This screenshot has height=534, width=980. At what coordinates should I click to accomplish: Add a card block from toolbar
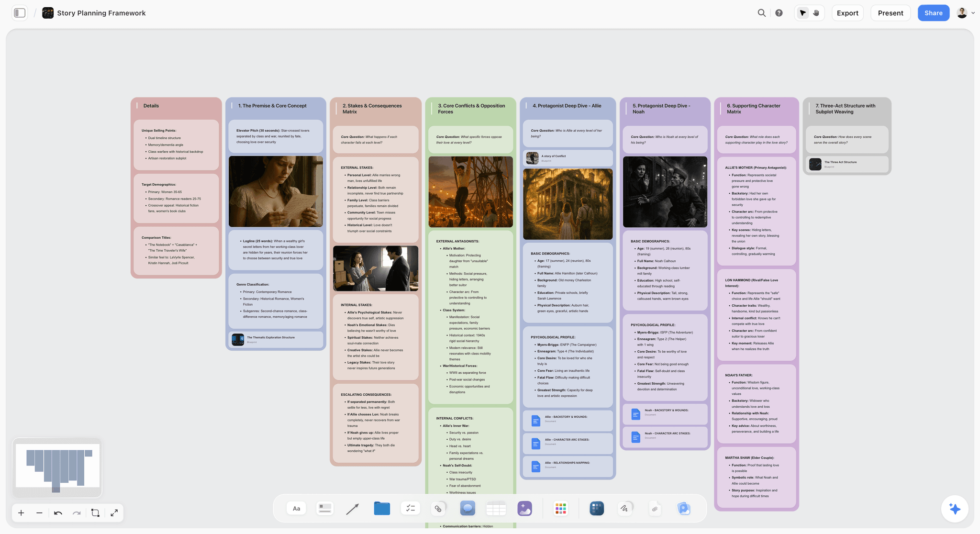[325, 508]
